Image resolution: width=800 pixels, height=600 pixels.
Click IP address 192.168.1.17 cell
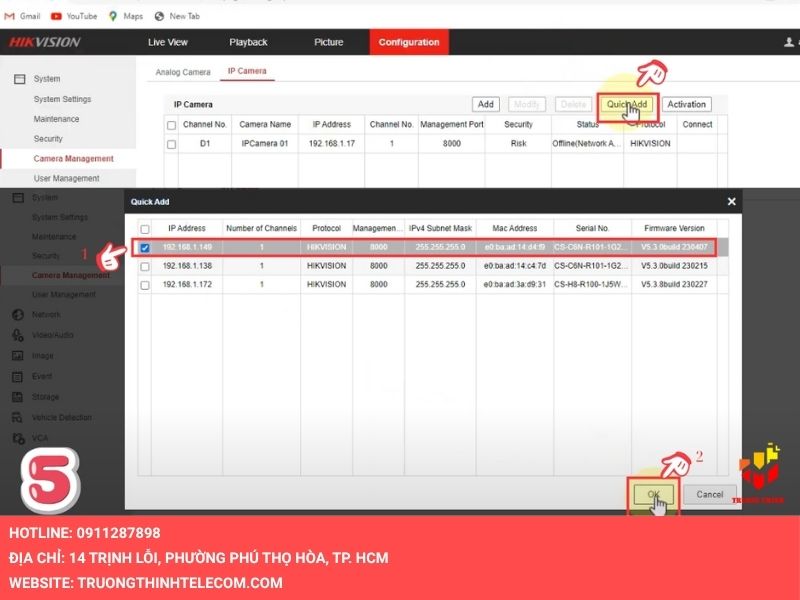[332, 144]
